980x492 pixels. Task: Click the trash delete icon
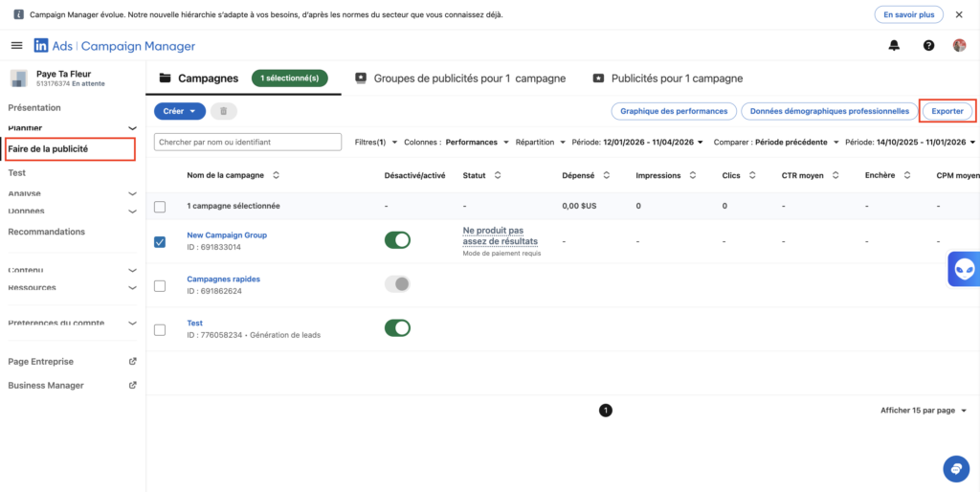point(223,111)
